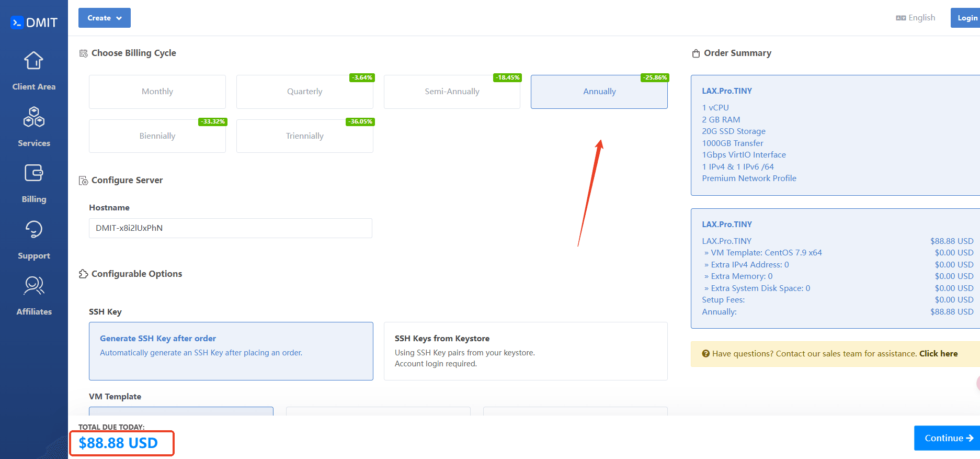Click '2 GB RAM' spec line
The width and height of the screenshot is (980, 459).
pos(721,120)
